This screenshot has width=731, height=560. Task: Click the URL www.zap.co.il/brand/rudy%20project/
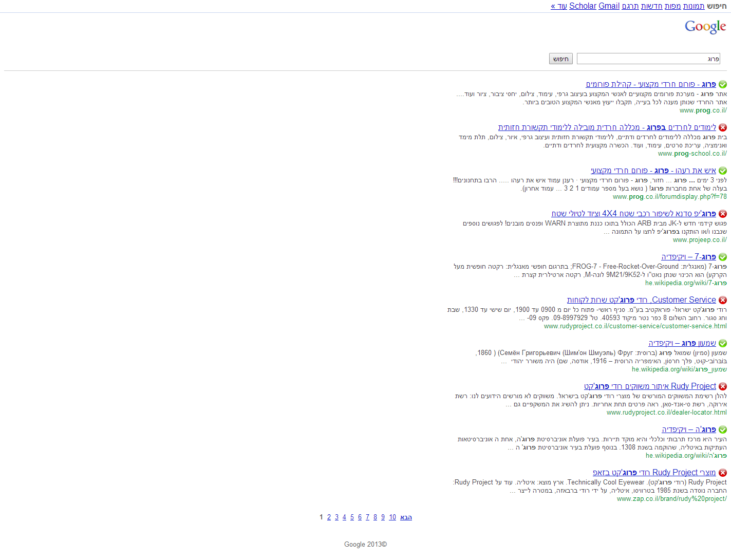672,499
